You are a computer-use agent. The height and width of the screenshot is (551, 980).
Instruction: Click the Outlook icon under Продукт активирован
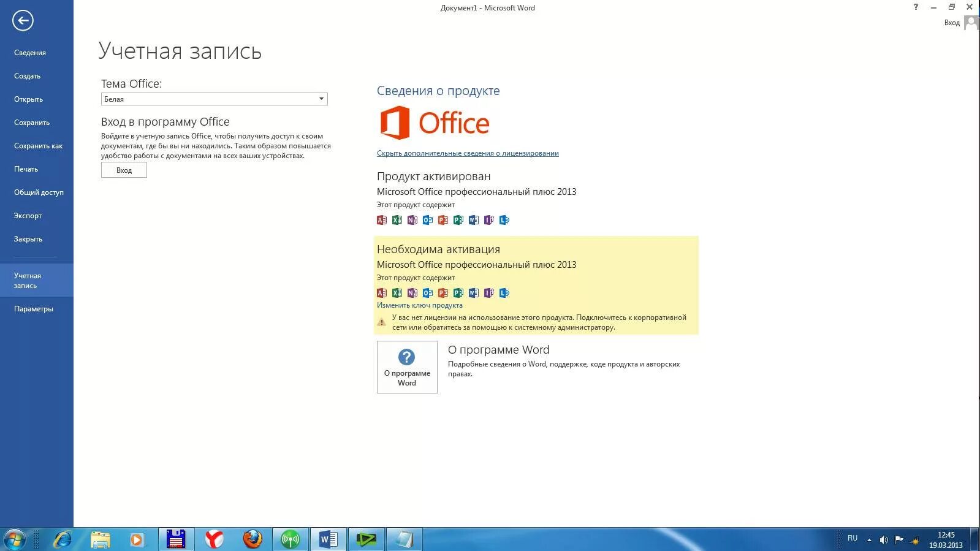pyautogui.click(x=428, y=220)
